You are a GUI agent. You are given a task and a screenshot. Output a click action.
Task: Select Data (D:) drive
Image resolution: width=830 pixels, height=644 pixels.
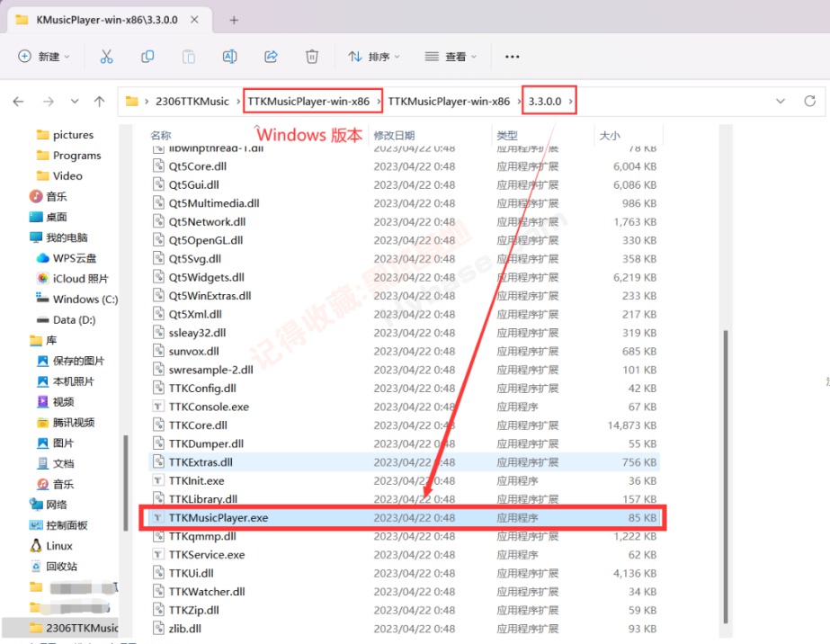[74, 320]
